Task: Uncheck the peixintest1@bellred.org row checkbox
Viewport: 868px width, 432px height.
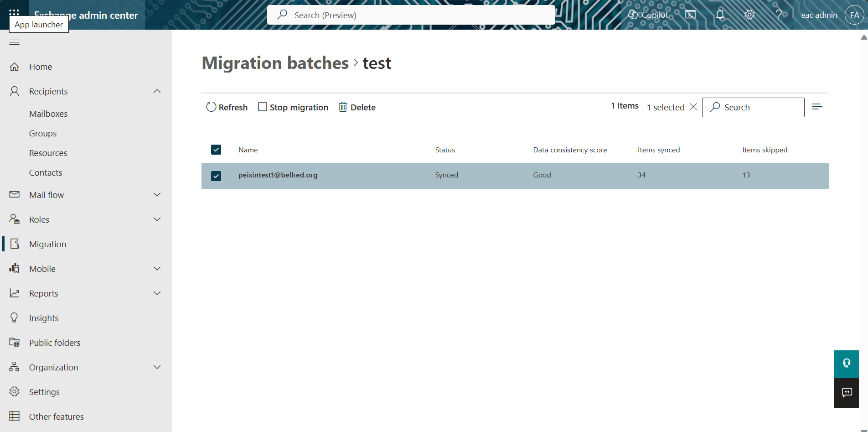Action: point(216,176)
